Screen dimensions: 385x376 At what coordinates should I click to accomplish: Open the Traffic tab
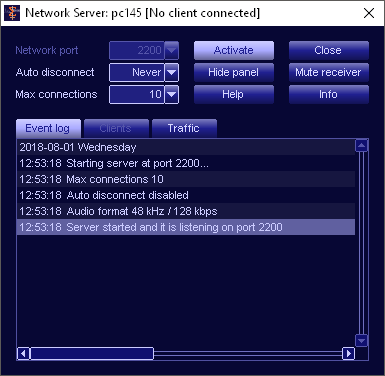coord(184,128)
